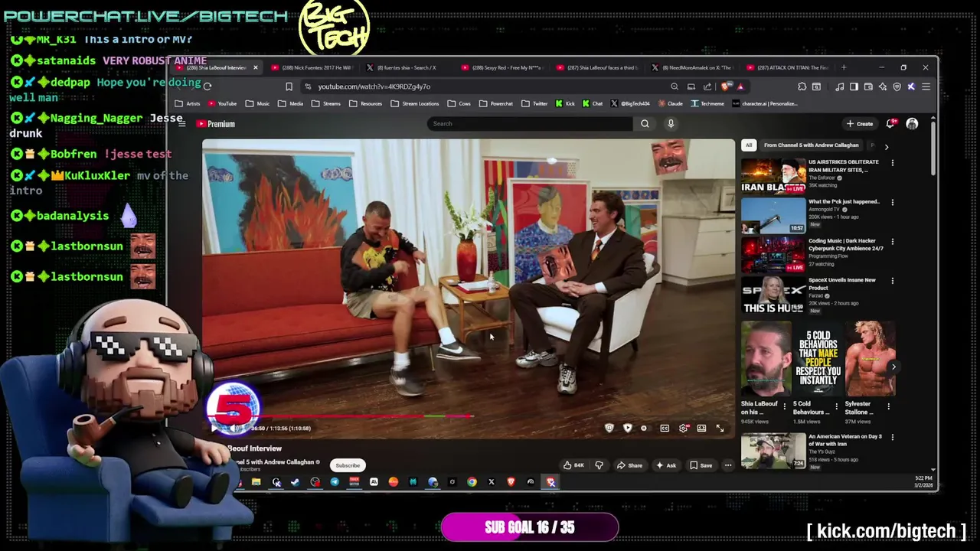Click the video player settings gear

point(683,429)
